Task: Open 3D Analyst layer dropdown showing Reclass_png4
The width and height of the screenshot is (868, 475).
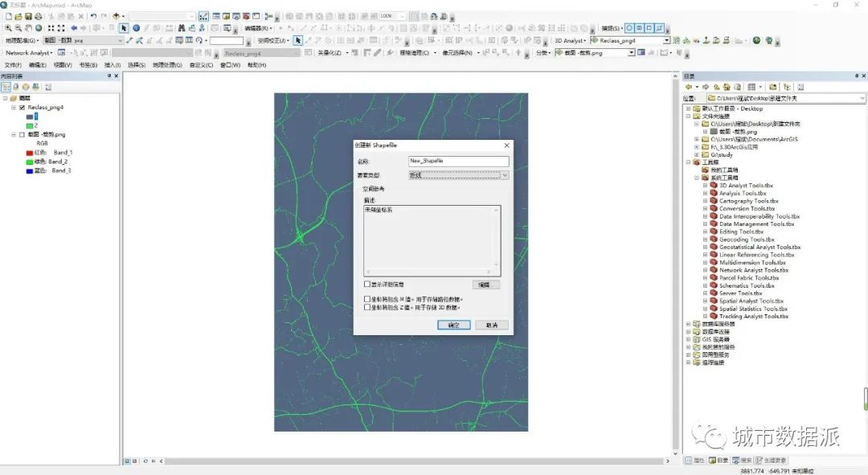Action: [x=666, y=40]
